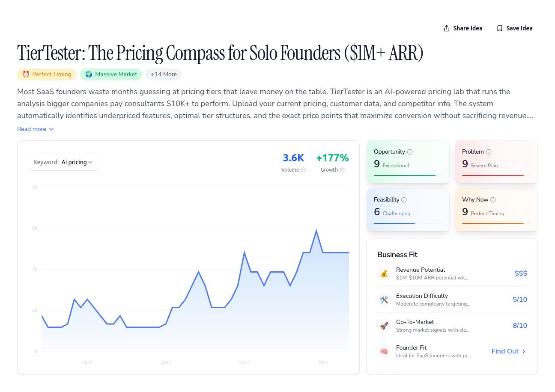This screenshot has width=555, height=392.
Task: Click the Growth help question icon
Action: click(x=342, y=170)
